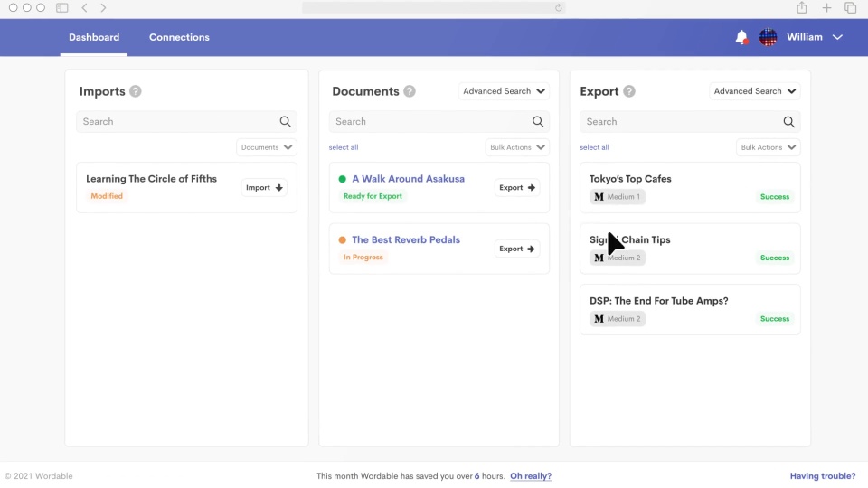The width and height of the screenshot is (868, 488).
Task: Select the Dashboard tab
Action: 94,37
